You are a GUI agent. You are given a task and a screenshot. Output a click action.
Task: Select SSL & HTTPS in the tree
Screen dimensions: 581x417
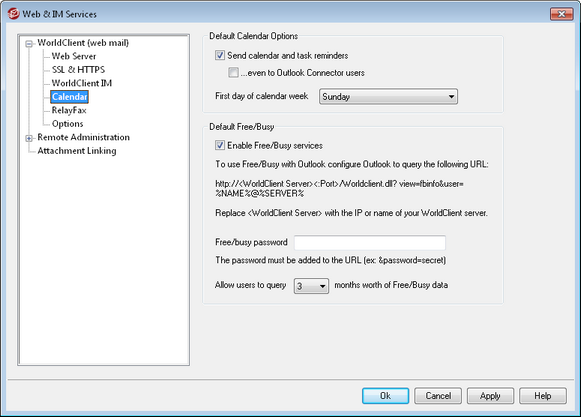(78, 70)
